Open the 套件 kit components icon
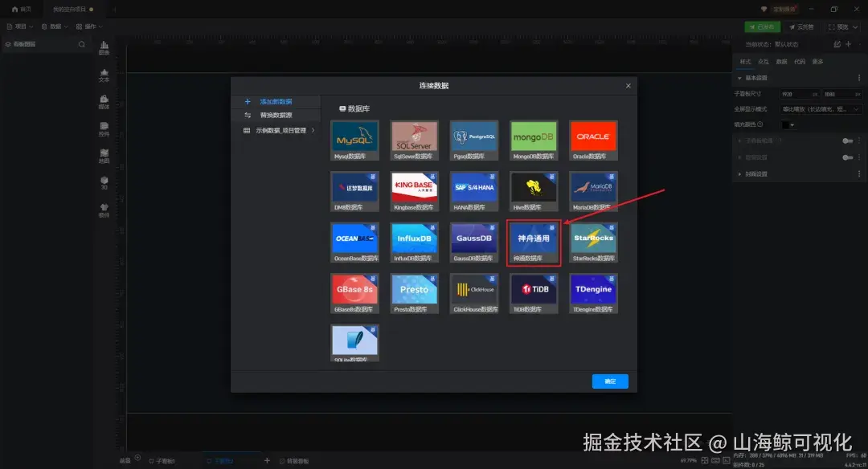The height and width of the screenshot is (469, 868). (x=104, y=210)
